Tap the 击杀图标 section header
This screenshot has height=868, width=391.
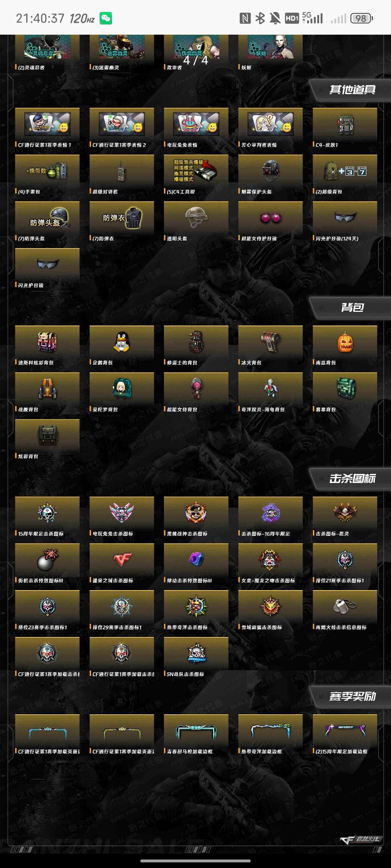coord(352,478)
